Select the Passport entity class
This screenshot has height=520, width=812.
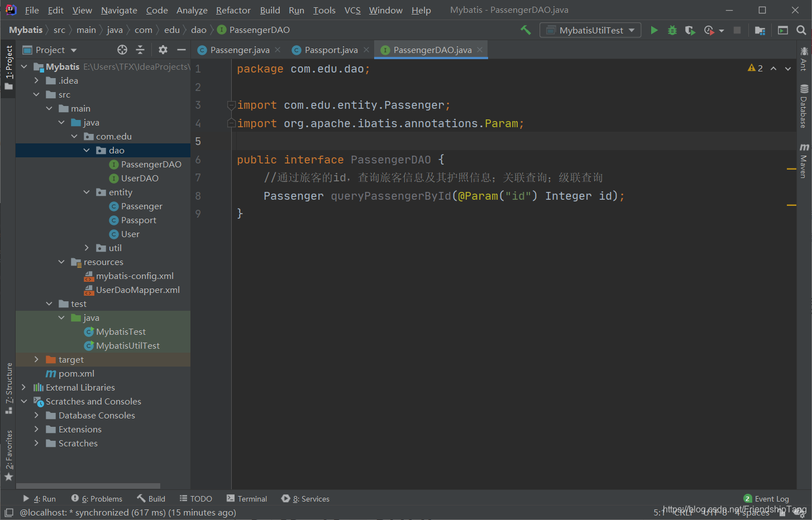(138, 220)
